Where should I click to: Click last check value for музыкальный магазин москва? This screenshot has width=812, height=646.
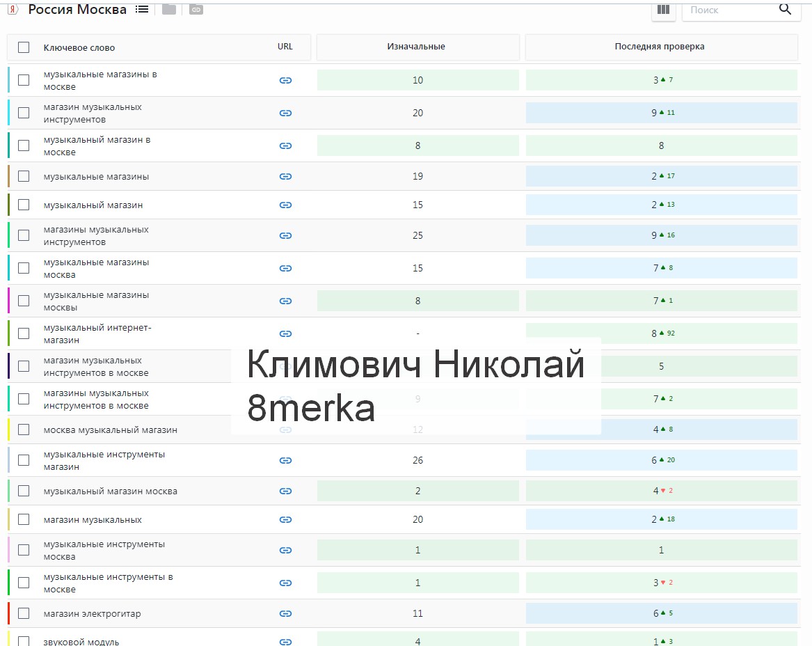(662, 491)
